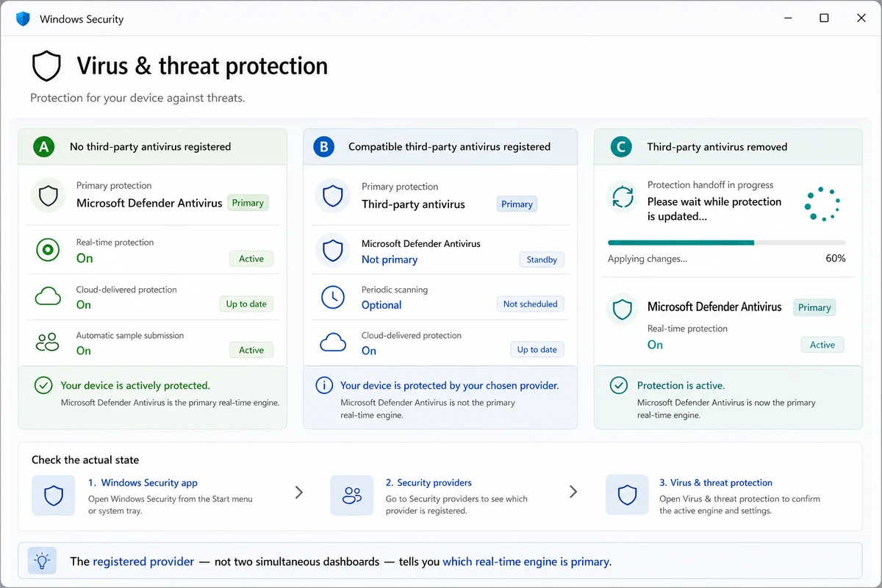The image size is (882, 588).
Task: Click the 60% handoff progress bar
Action: coord(726,243)
